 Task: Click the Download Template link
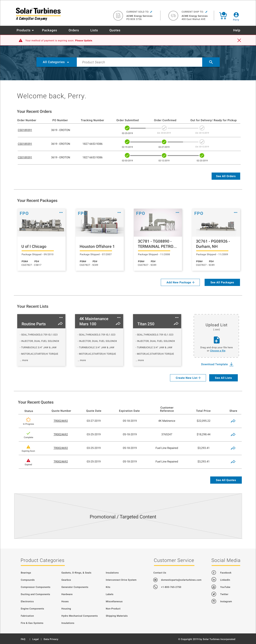point(214,364)
